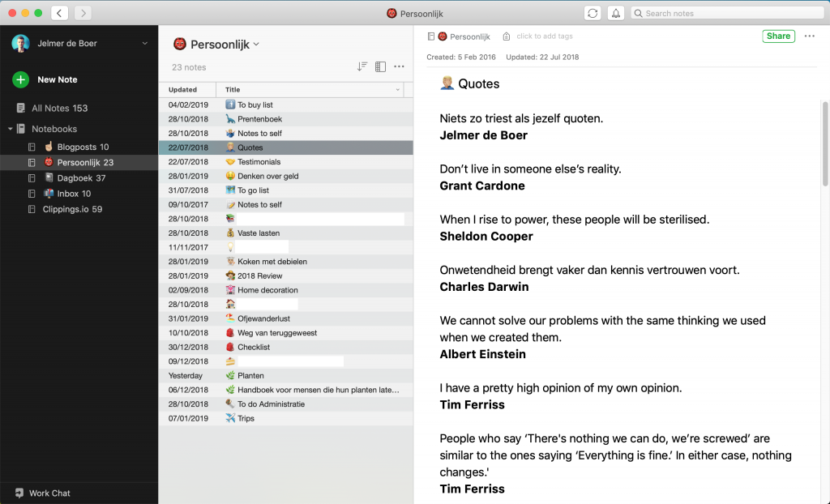830x504 pixels.
Task: Open Handboek voor mensen planten note
Action: tap(286, 391)
